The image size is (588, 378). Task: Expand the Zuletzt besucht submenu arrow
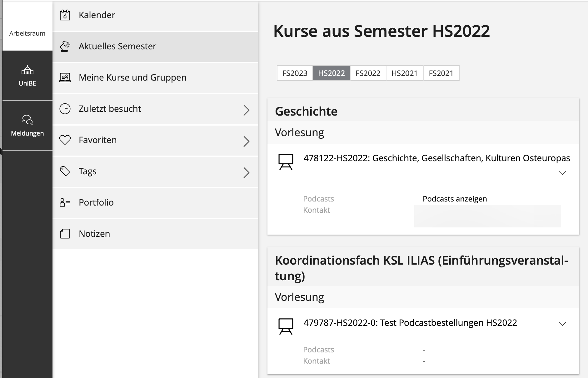pos(246,110)
